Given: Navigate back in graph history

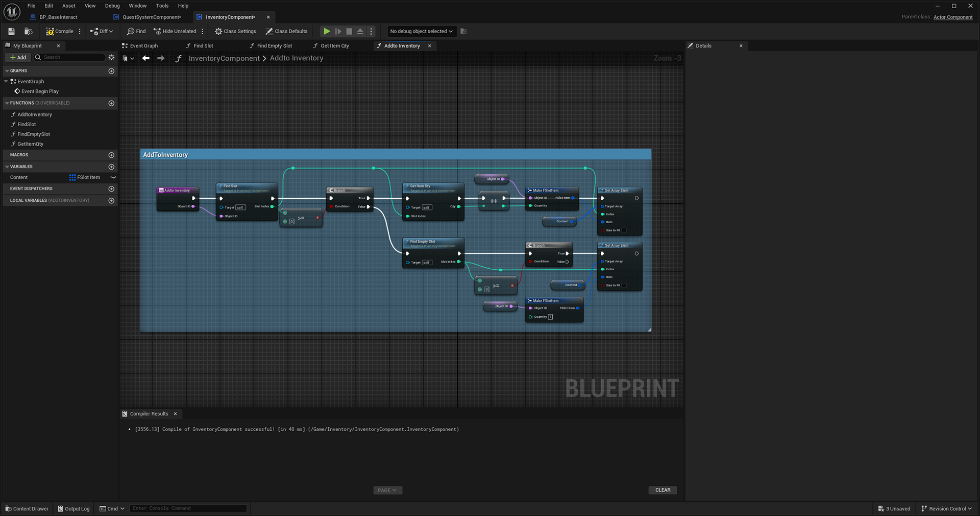Looking at the screenshot, I should click(146, 58).
